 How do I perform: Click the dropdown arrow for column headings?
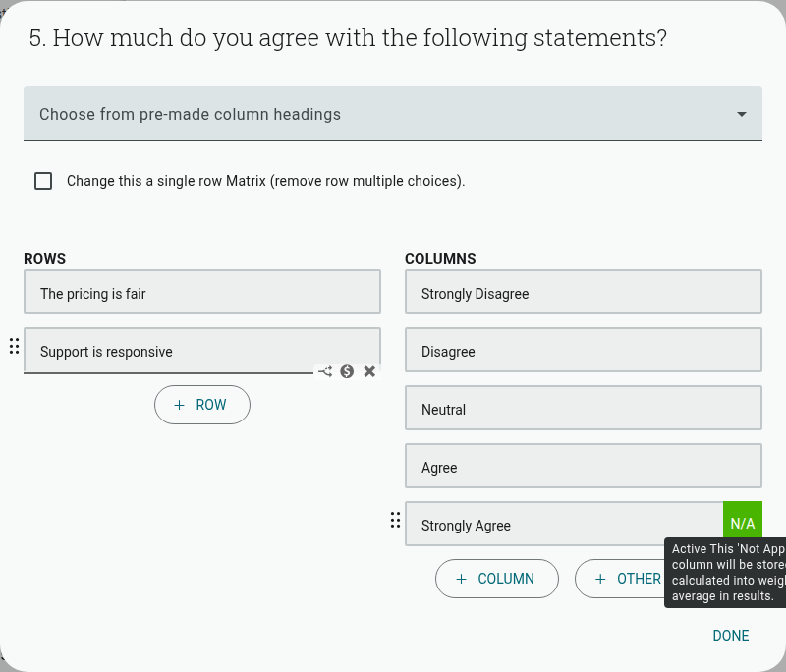pyautogui.click(x=742, y=114)
